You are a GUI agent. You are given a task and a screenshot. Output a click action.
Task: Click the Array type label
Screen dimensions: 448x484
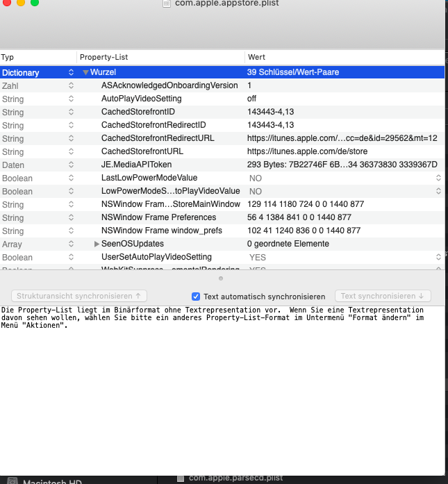(12, 244)
